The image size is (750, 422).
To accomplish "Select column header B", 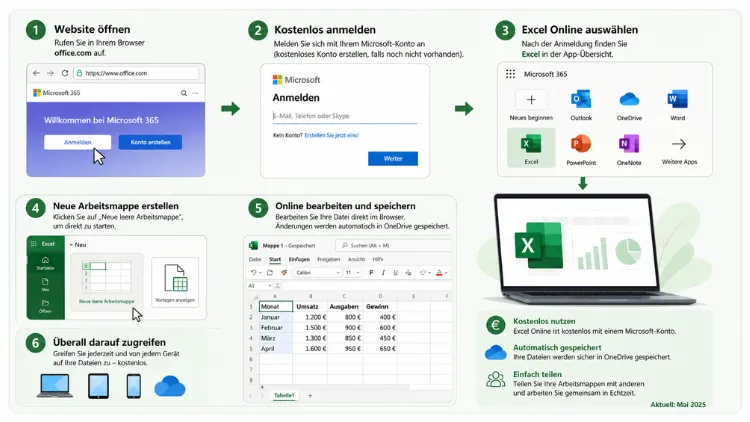I will click(x=310, y=297).
